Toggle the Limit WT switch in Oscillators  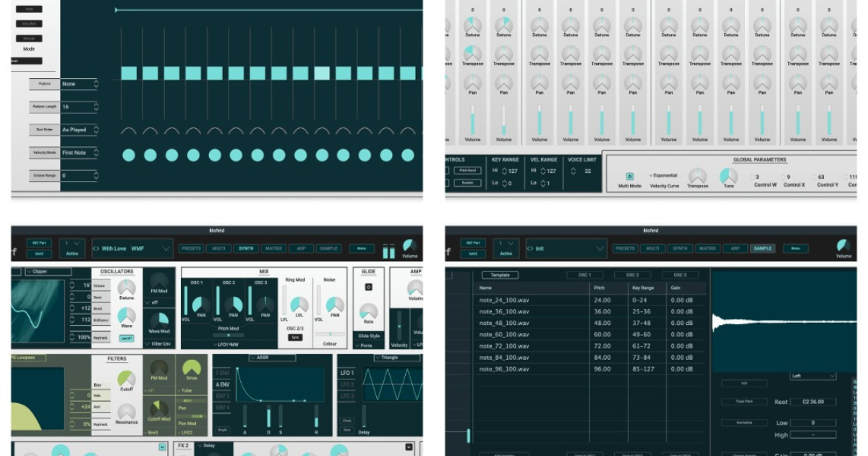[x=125, y=337]
